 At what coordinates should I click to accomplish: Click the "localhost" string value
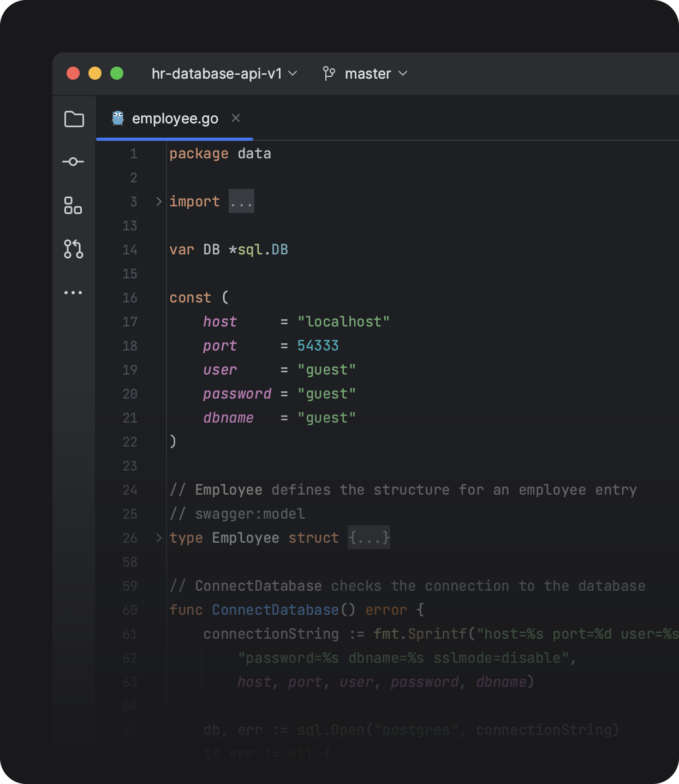[343, 322]
